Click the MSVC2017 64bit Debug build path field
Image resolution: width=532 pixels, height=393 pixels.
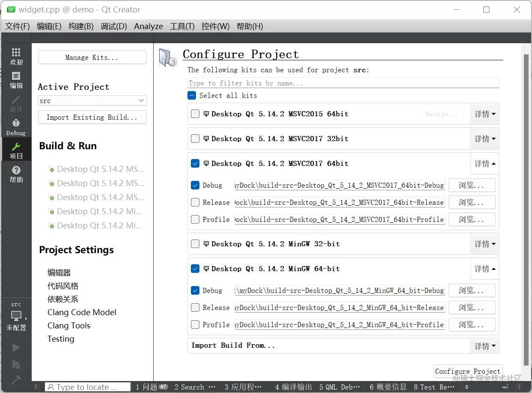coord(340,185)
